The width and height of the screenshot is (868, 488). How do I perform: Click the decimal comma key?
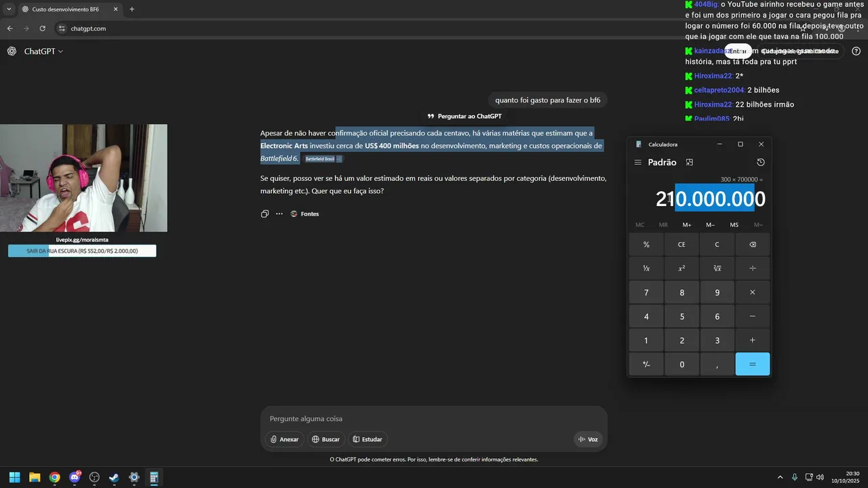(x=717, y=364)
